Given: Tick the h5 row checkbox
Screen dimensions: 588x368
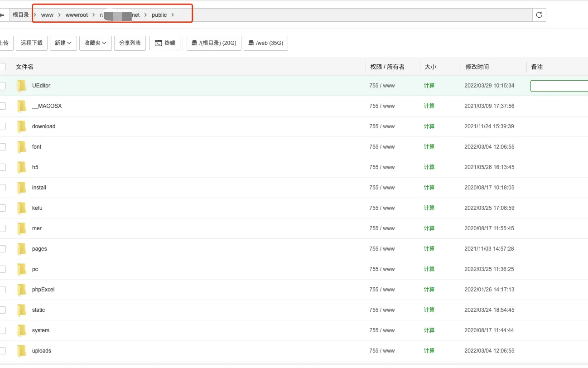Looking at the screenshot, I should point(3,167).
